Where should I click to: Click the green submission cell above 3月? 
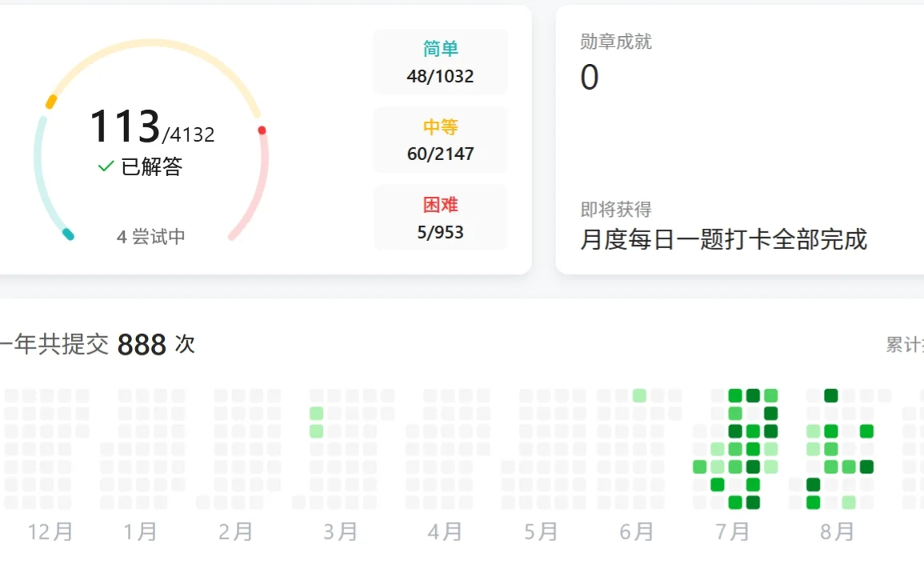point(315,411)
